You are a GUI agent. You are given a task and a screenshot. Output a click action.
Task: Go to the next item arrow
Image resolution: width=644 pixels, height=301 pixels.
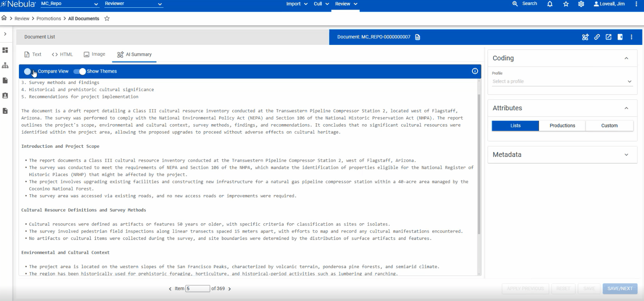pyautogui.click(x=230, y=289)
